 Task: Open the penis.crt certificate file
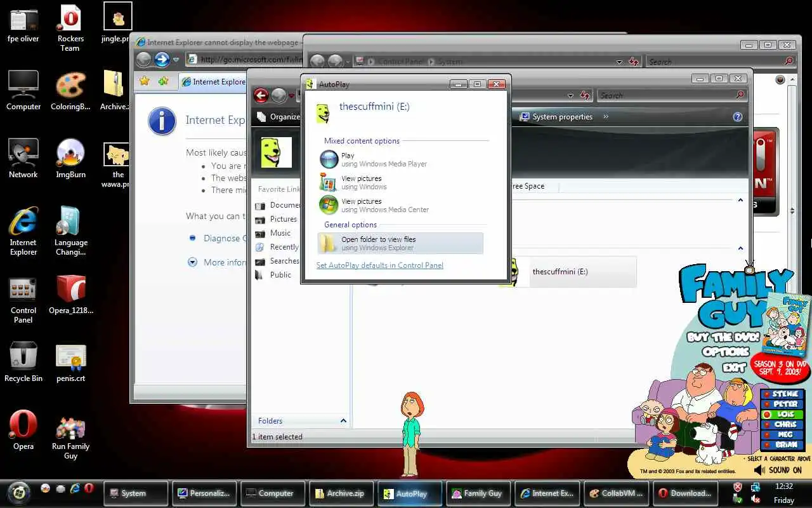pyautogui.click(x=70, y=363)
